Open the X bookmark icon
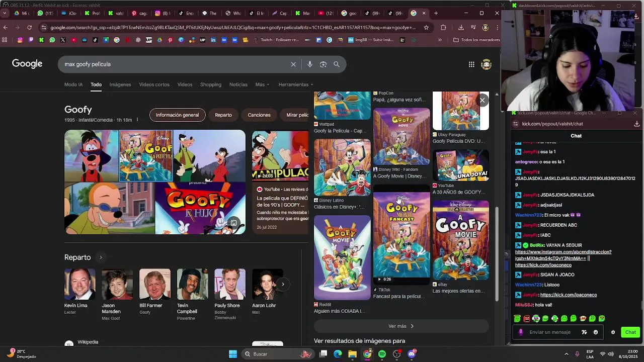644x362 pixels. click(63, 40)
